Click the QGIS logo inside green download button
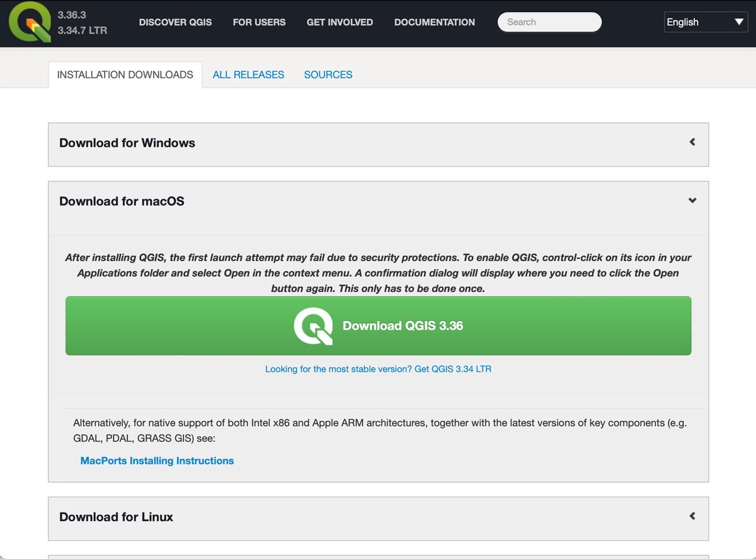 pos(313,326)
